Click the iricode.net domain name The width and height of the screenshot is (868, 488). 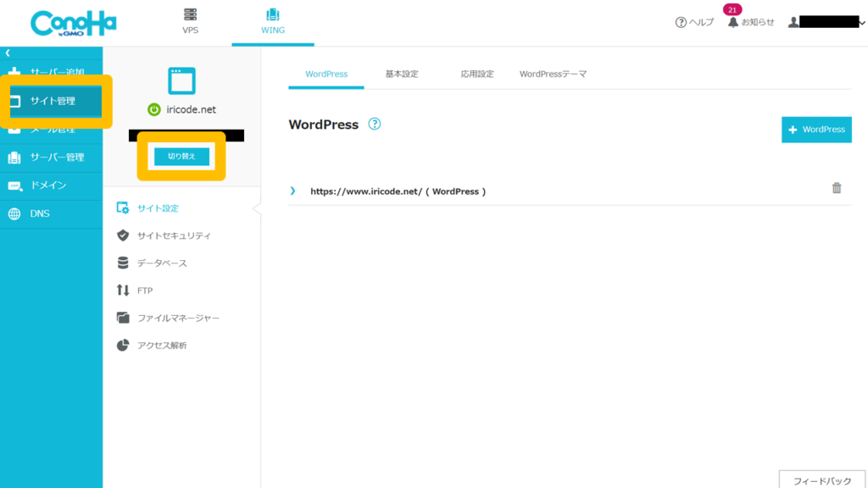coord(191,109)
